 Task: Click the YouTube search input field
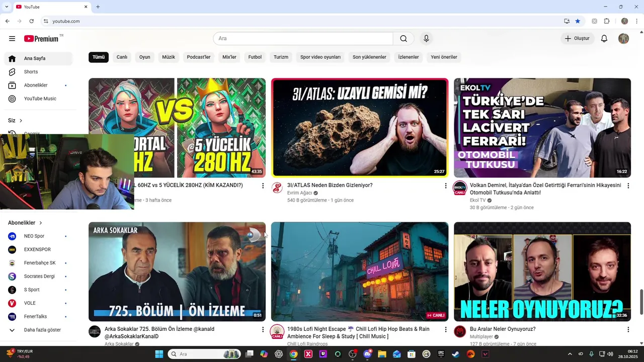(x=303, y=39)
